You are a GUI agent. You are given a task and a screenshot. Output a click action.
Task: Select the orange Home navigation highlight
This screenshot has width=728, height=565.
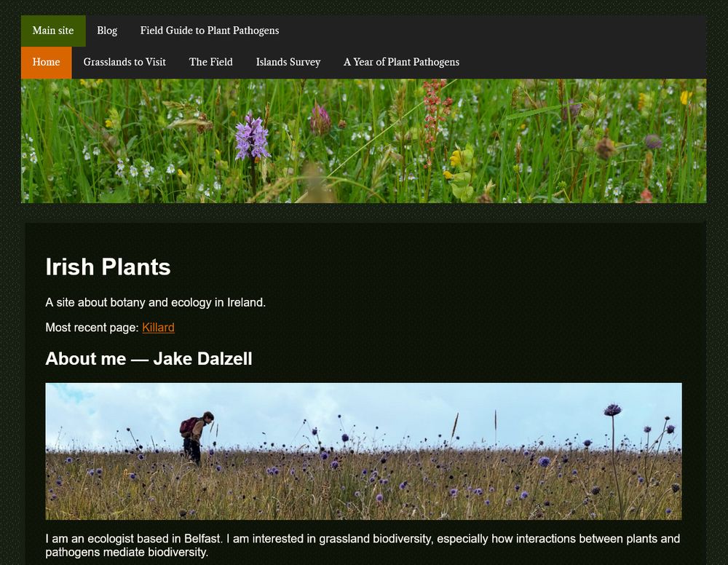46,62
